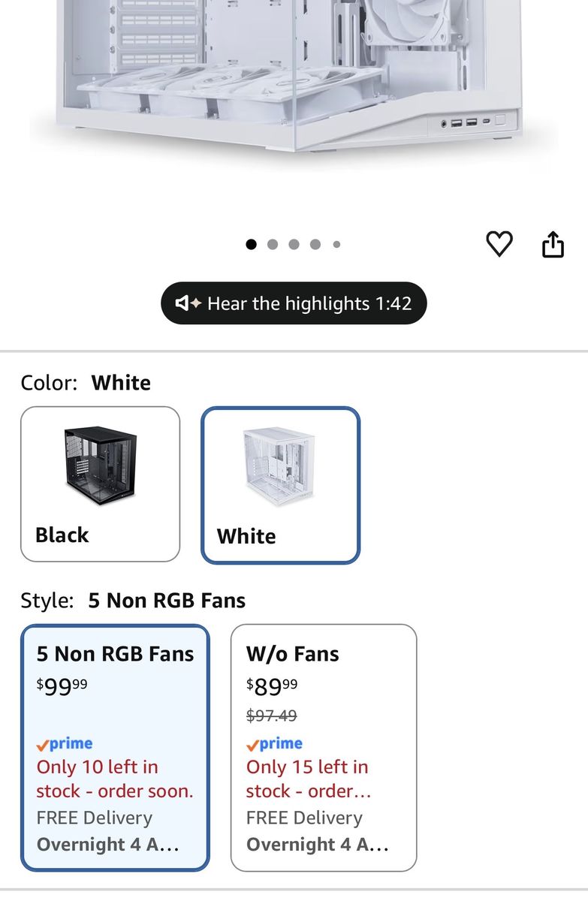The image size is (588, 901).
Task: Select the White color option
Action: click(x=281, y=485)
